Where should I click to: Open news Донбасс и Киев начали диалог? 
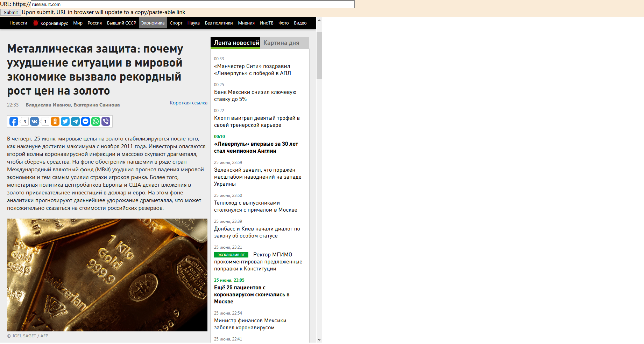pyautogui.click(x=257, y=232)
